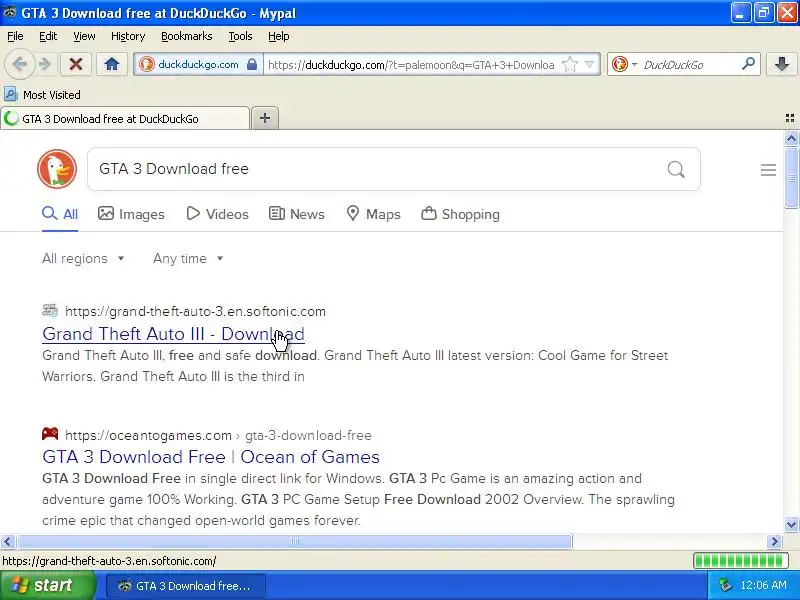800x600 pixels.
Task: Switch to Images results
Action: coord(131,214)
